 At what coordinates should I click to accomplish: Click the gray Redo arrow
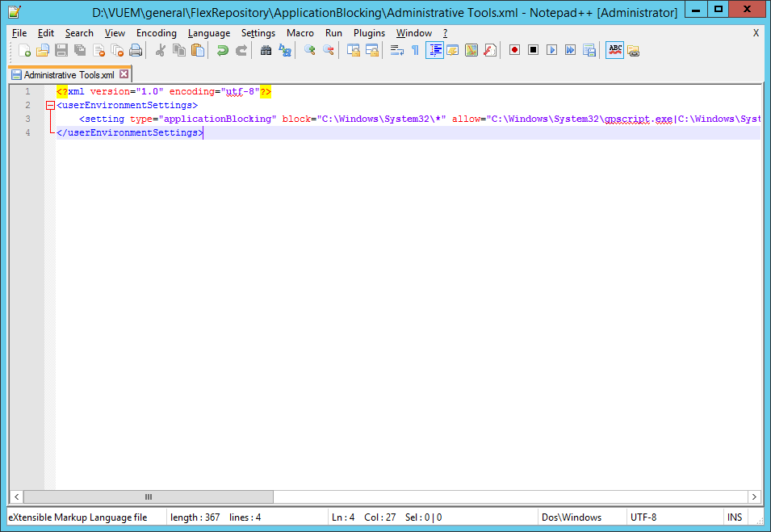pyautogui.click(x=241, y=50)
